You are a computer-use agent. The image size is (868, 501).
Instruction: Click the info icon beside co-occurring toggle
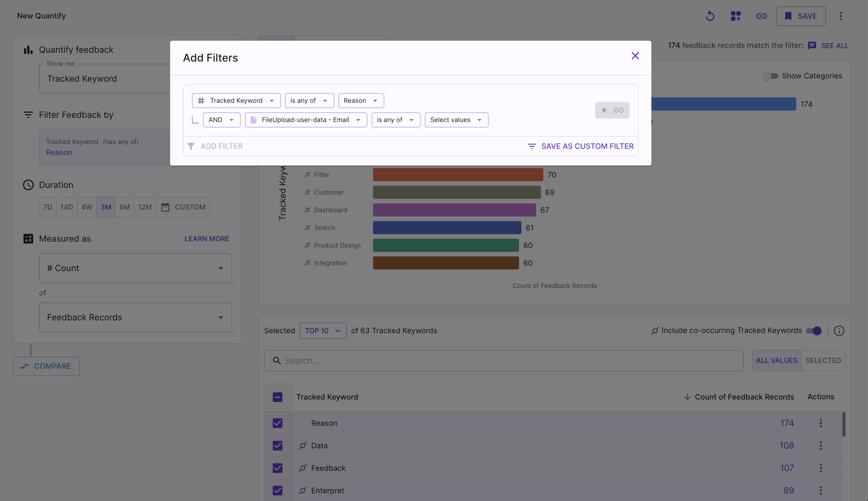coord(839,331)
